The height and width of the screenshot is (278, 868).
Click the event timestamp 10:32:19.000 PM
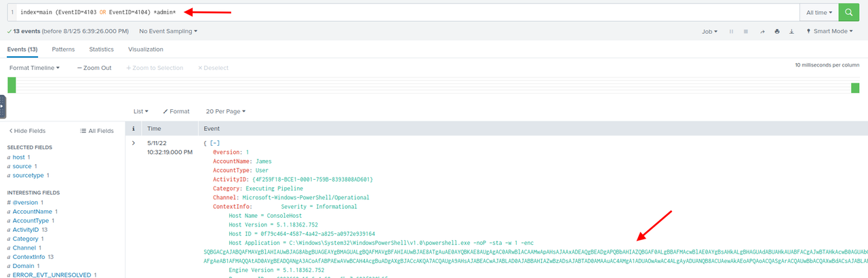pos(170,153)
